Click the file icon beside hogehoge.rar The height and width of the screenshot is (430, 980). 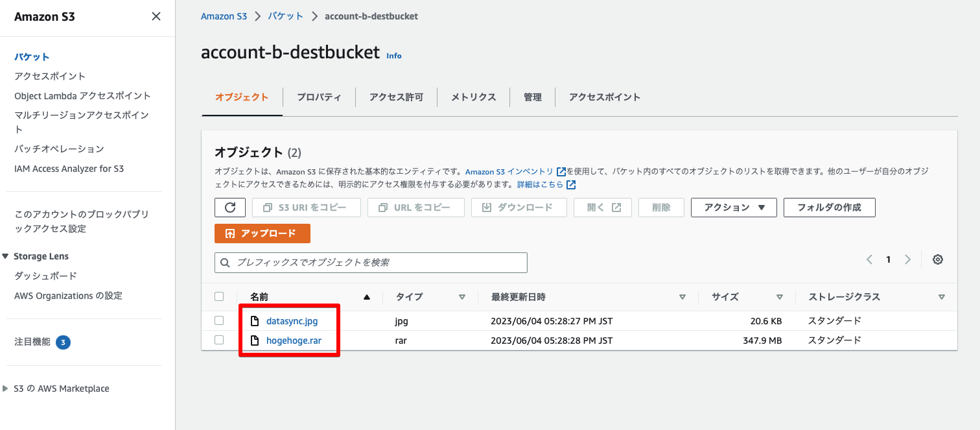point(255,340)
